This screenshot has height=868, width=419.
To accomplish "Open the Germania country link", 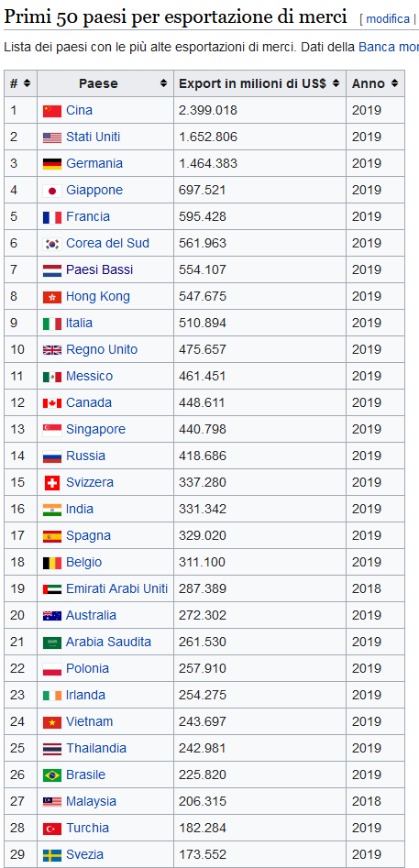I will (94, 164).
